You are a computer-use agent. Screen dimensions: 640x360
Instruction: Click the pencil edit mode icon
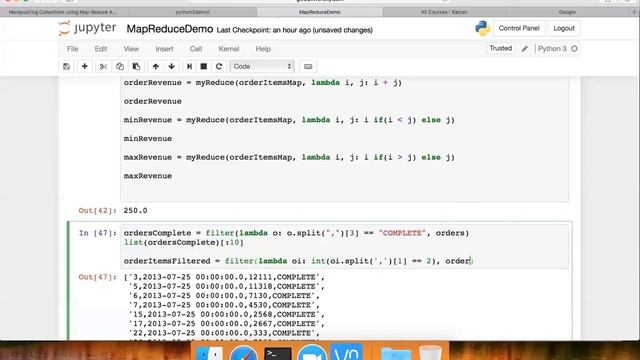point(524,49)
